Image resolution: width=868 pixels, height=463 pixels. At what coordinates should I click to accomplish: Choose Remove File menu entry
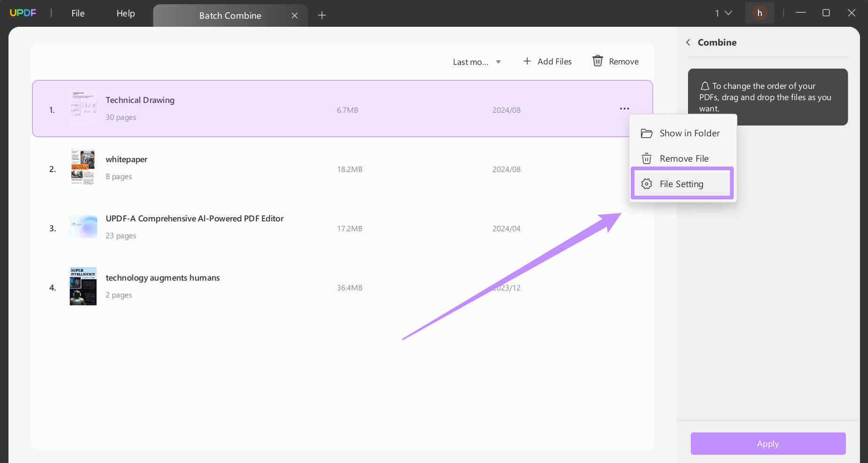pos(682,159)
